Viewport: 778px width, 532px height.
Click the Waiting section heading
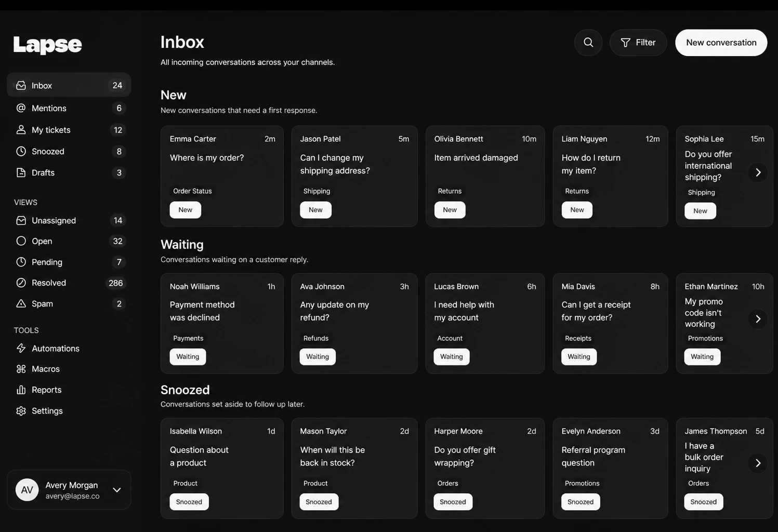[x=182, y=244]
